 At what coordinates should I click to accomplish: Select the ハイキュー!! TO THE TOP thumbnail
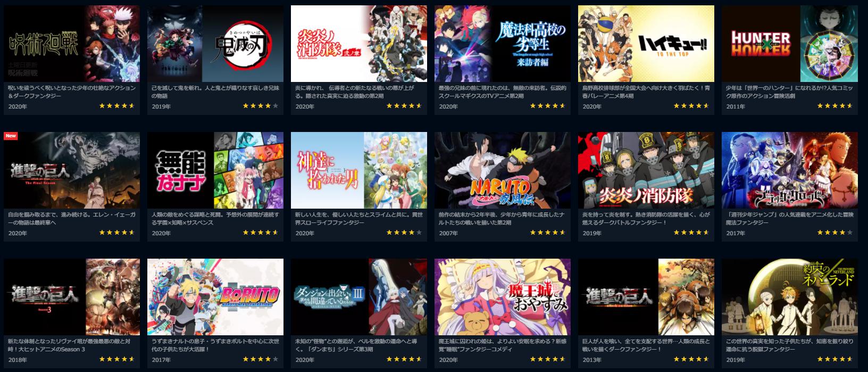[646, 44]
